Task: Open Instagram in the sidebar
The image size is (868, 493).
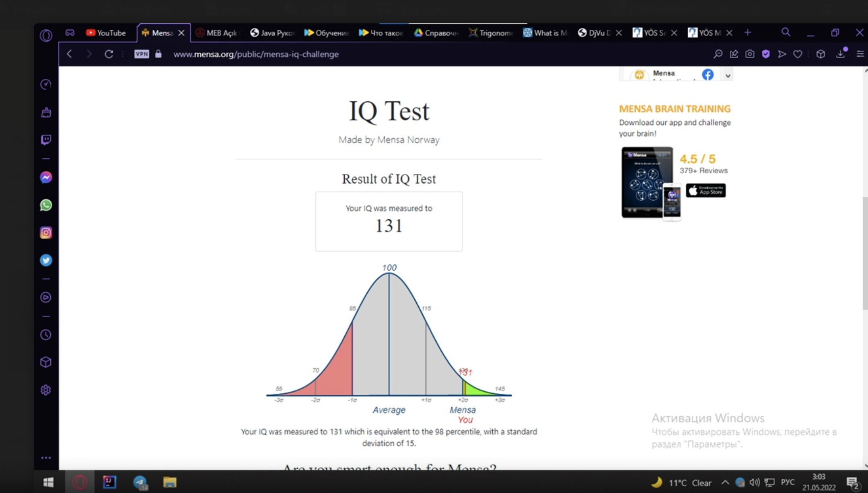Action: 46,233
